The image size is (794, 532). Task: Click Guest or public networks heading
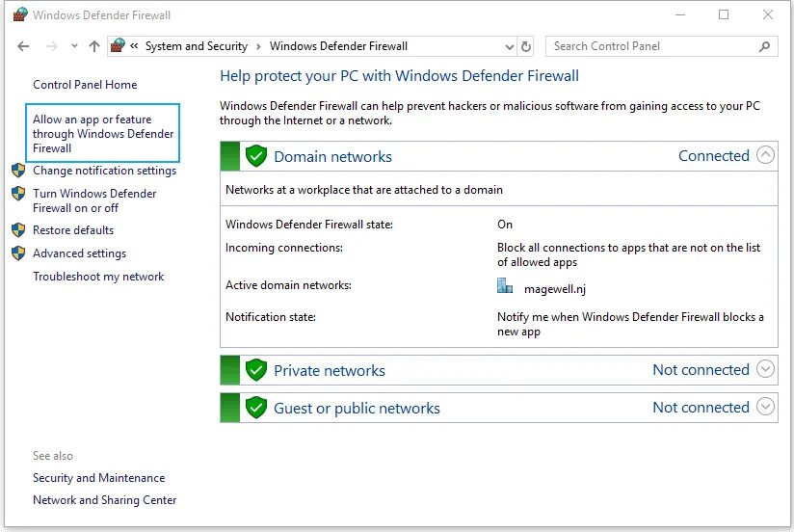[x=357, y=409]
